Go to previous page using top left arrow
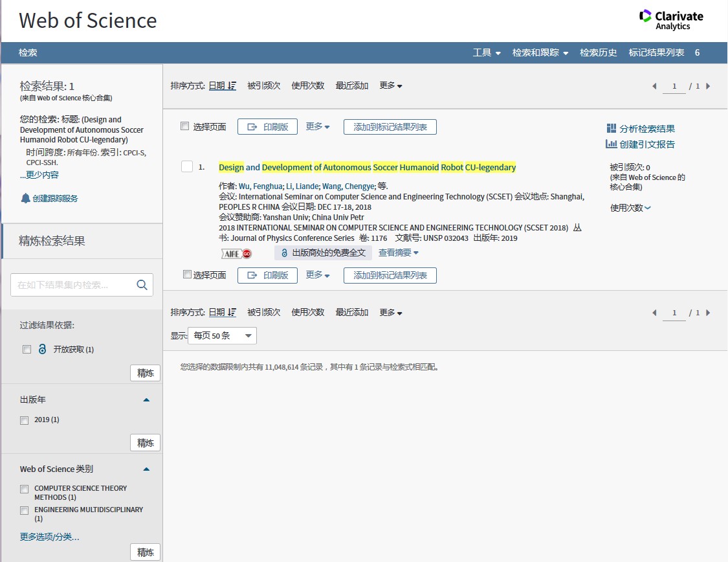The height and width of the screenshot is (562, 728). [x=655, y=86]
